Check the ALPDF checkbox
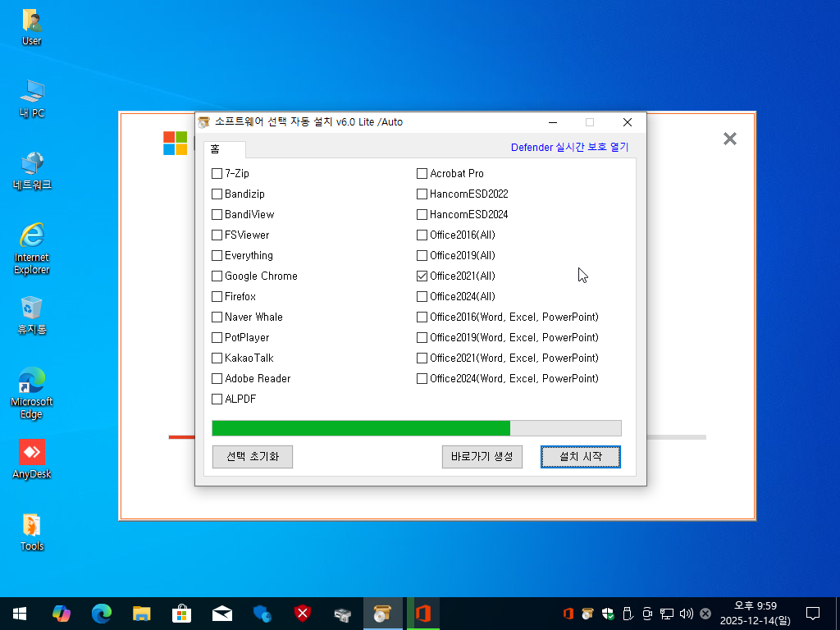The image size is (840, 630). pos(217,399)
